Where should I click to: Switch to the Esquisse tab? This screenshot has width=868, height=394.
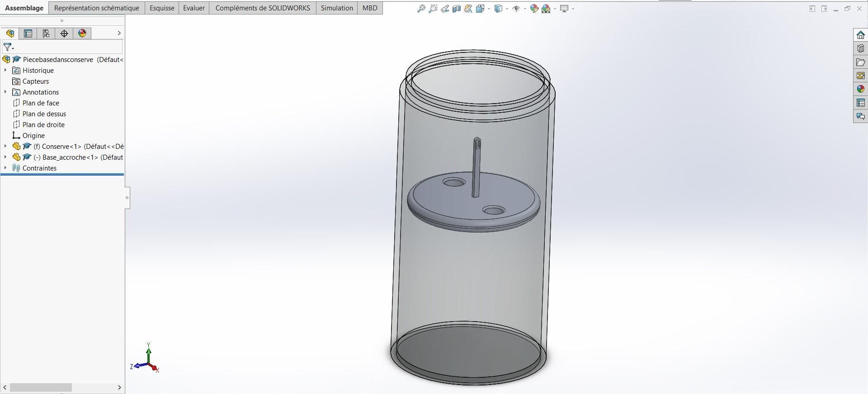coord(162,8)
